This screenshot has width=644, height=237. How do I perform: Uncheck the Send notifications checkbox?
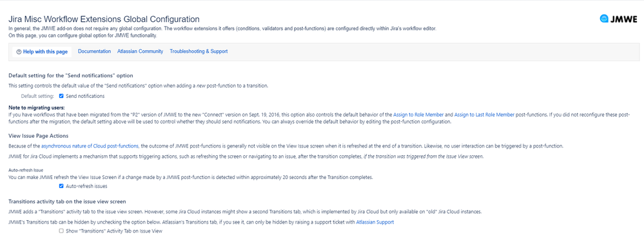[x=61, y=97]
